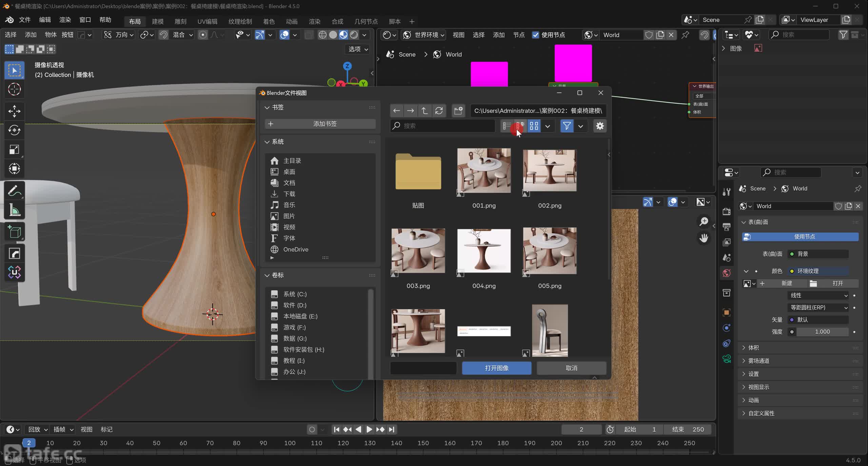The height and width of the screenshot is (466, 868).
Task: Select the Move tool in left toolbar
Action: click(14, 111)
